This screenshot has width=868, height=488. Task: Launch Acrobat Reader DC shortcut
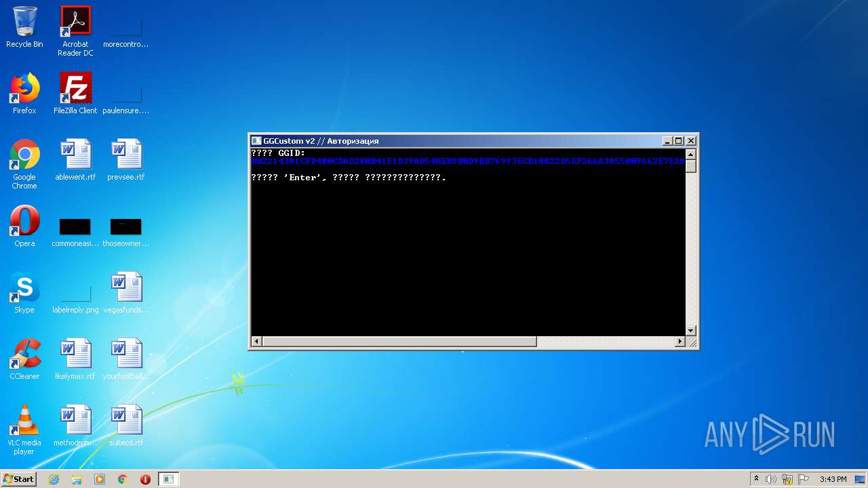(75, 30)
